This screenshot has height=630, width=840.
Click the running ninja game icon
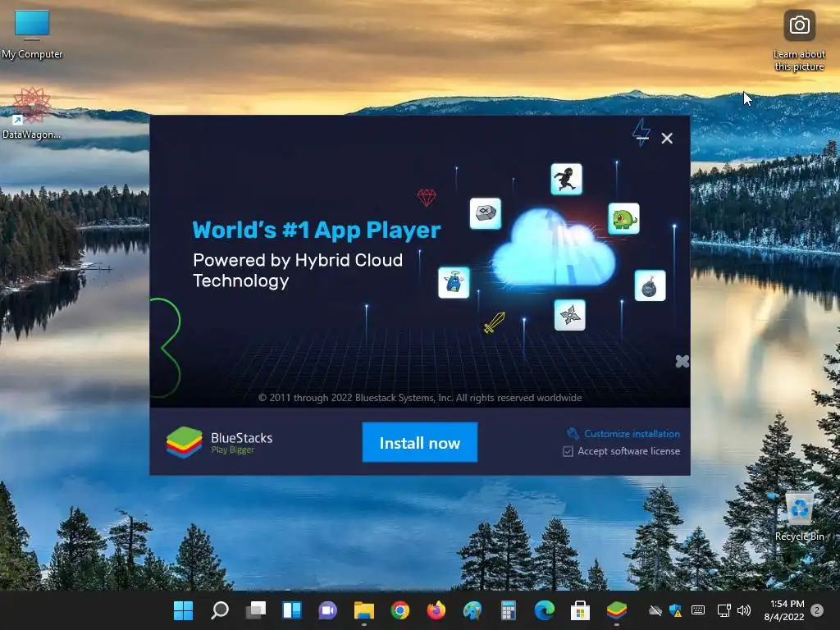pyautogui.click(x=566, y=179)
